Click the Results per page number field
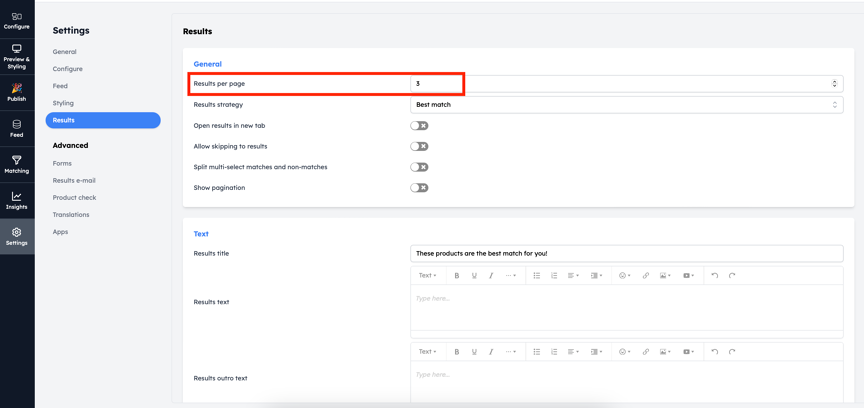The image size is (864, 408). coord(627,84)
